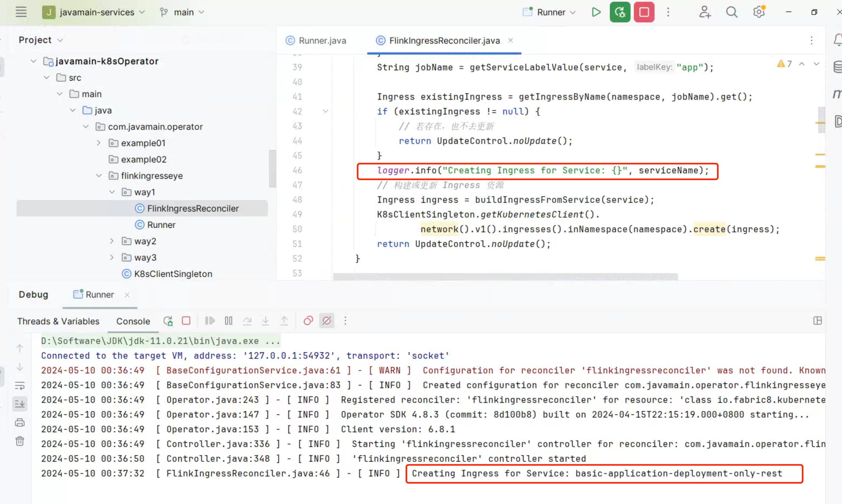This screenshot has width=842, height=504.
Task: Click line number 46 gutter
Action: (x=297, y=170)
